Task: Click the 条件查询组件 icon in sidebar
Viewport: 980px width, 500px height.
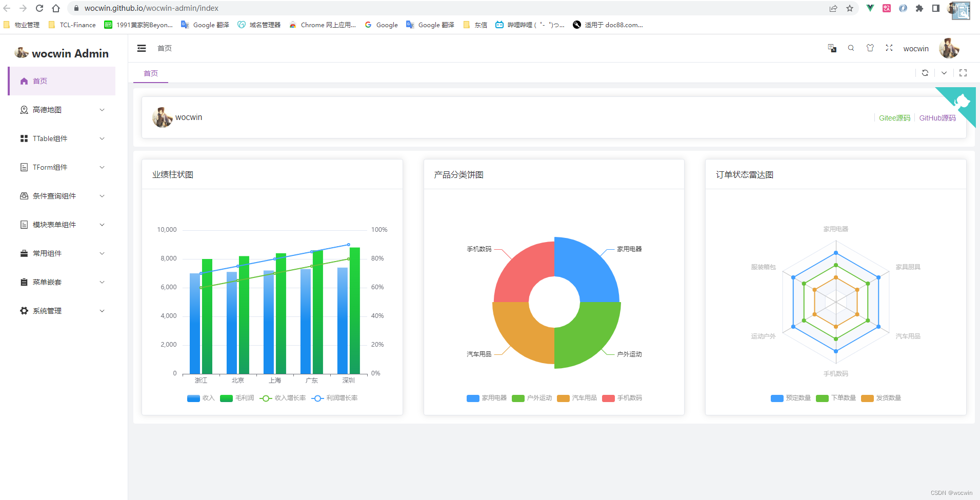Action: (24, 196)
